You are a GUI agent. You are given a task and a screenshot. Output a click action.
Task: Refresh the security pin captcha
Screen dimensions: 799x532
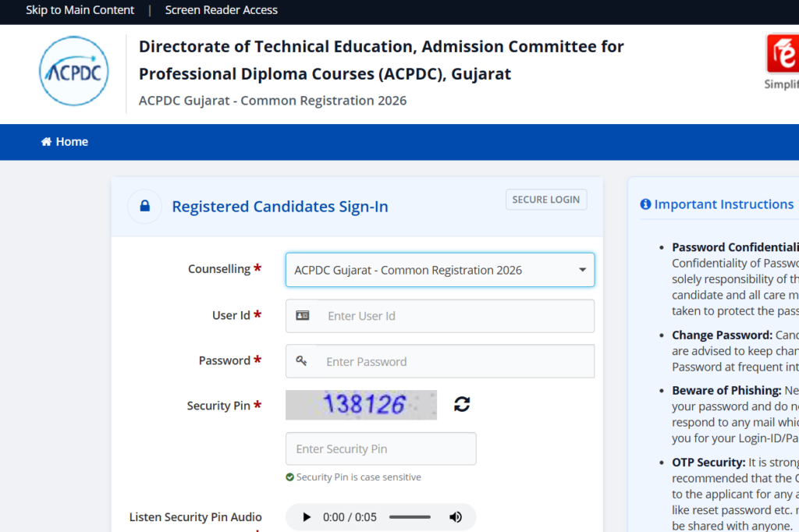[x=462, y=405]
